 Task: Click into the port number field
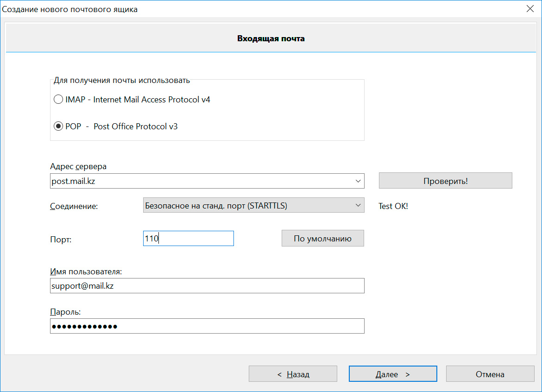[188, 239]
